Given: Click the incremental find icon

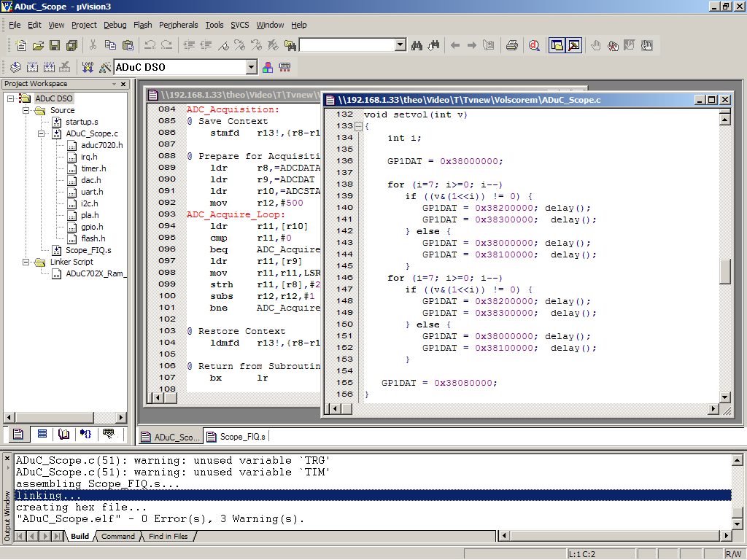Looking at the screenshot, I should coord(433,45).
